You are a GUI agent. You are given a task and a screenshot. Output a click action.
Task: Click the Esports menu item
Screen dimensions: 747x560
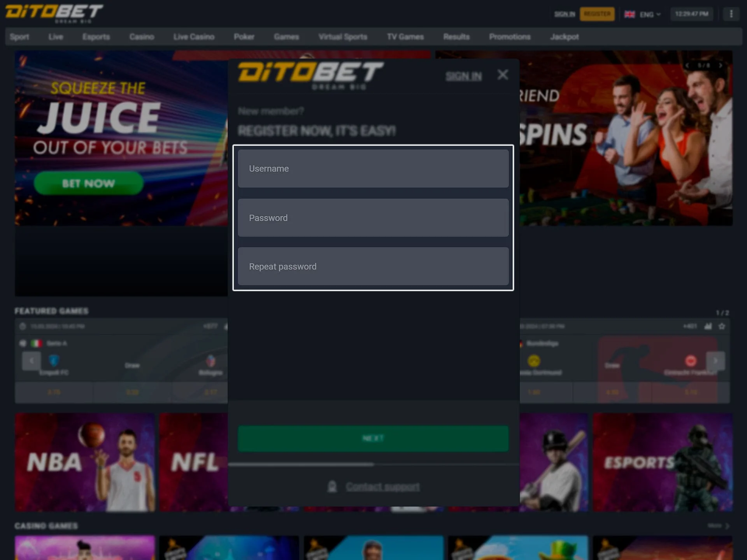pos(96,37)
